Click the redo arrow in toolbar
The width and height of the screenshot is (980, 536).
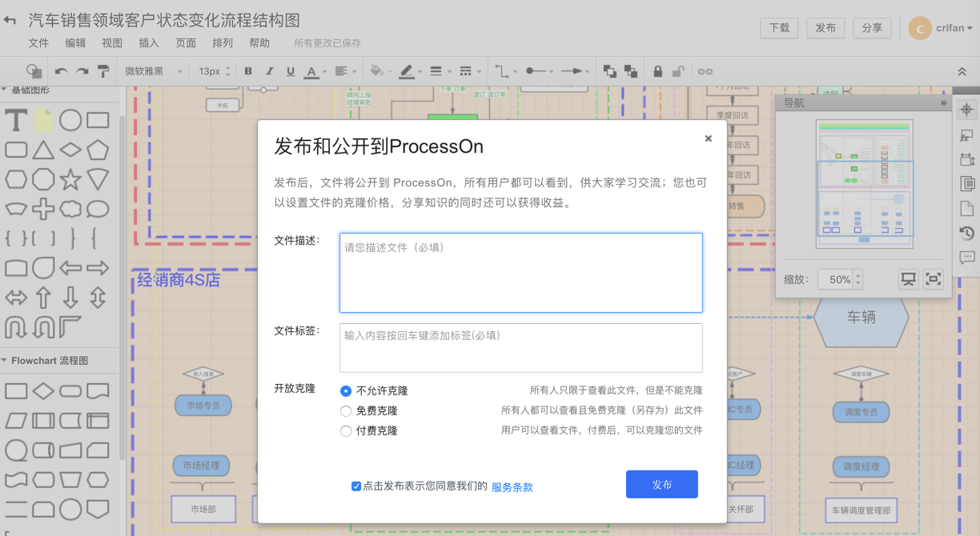[x=82, y=72]
